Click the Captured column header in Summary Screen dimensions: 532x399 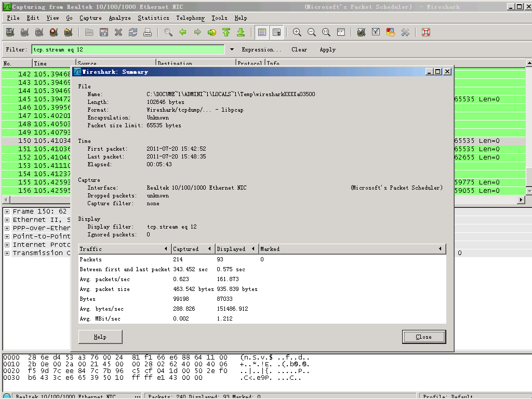tap(193, 249)
